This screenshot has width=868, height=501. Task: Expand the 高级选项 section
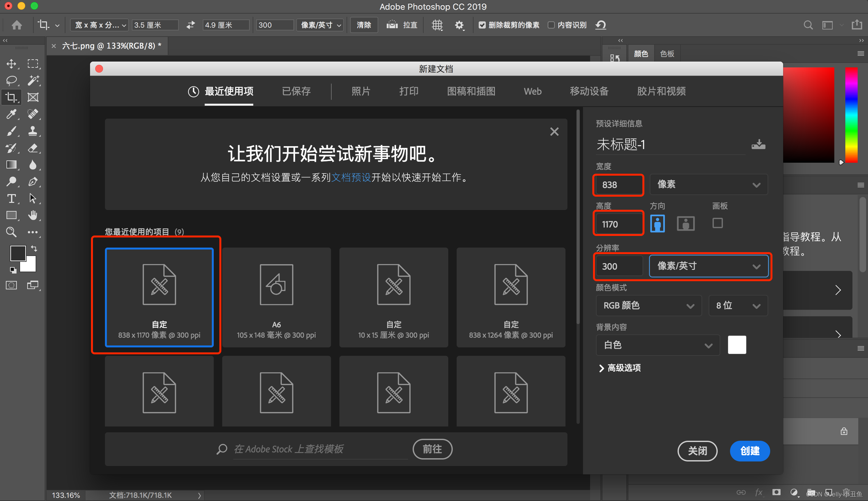(620, 368)
